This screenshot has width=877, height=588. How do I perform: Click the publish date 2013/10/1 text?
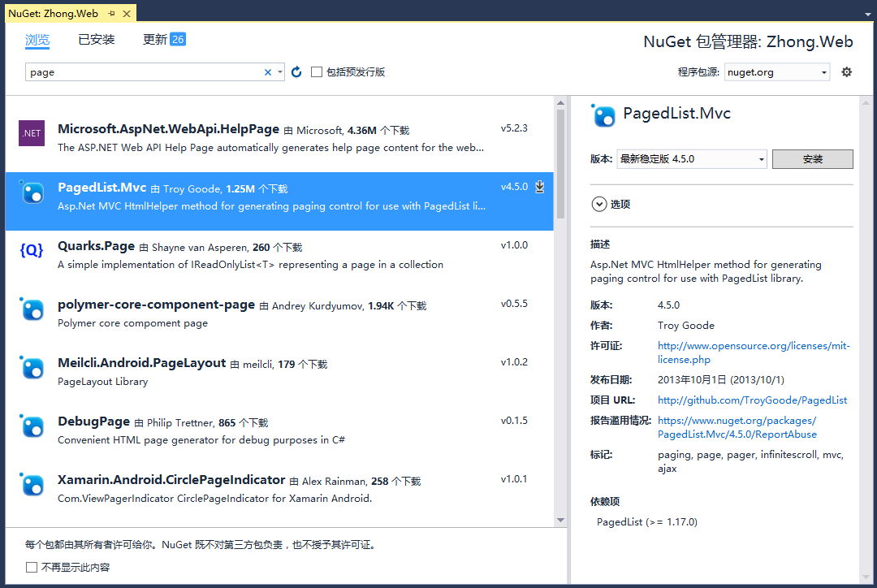point(721,380)
